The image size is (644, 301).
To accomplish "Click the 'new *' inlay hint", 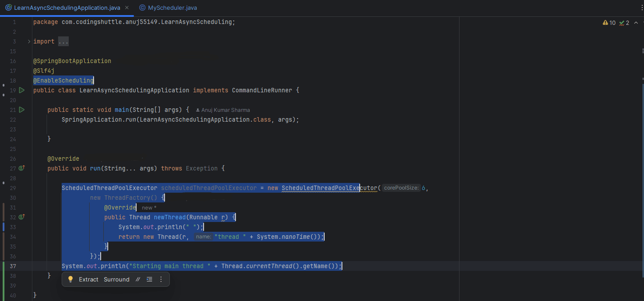I will pyautogui.click(x=149, y=208).
